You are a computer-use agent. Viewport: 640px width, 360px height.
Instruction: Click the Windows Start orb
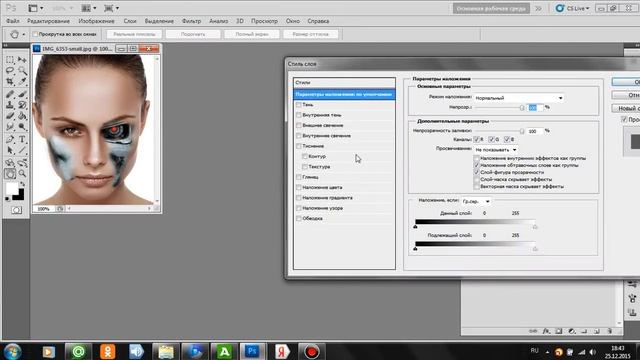pyautogui.click(x=13, y=351)
